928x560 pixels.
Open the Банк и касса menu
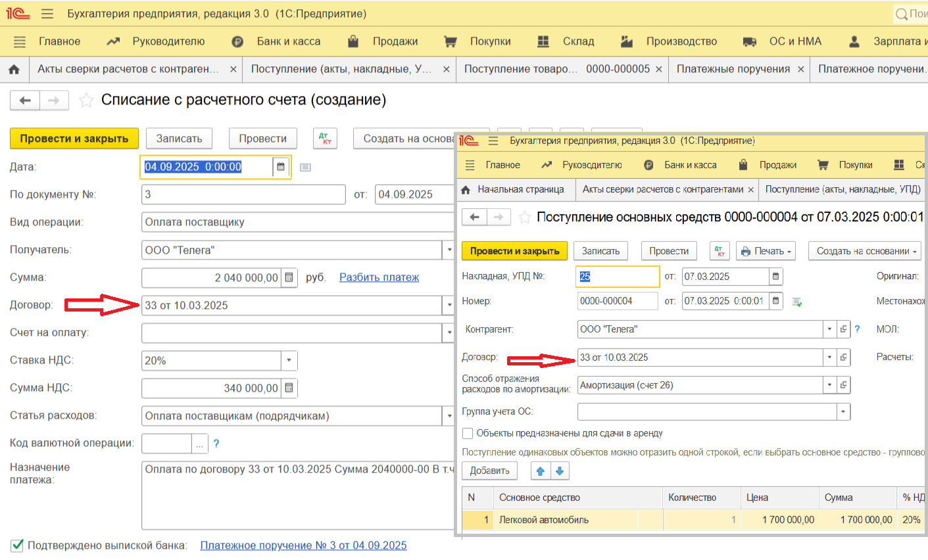point(288,41)
